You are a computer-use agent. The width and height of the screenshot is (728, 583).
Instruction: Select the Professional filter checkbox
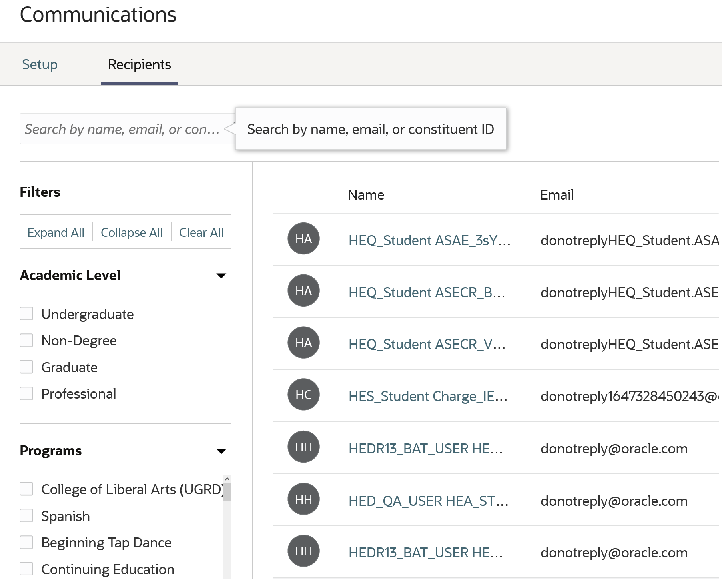pyautogui.click(x=26, y=393)
